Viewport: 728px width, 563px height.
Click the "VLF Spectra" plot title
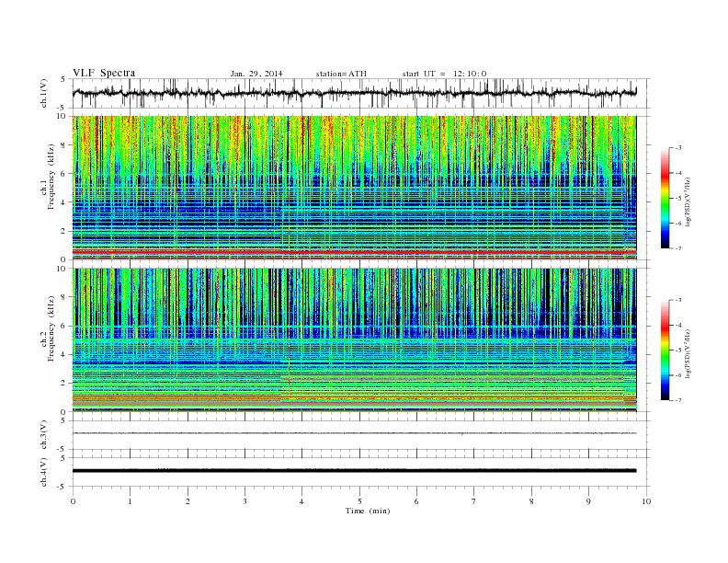coord(104,73)
